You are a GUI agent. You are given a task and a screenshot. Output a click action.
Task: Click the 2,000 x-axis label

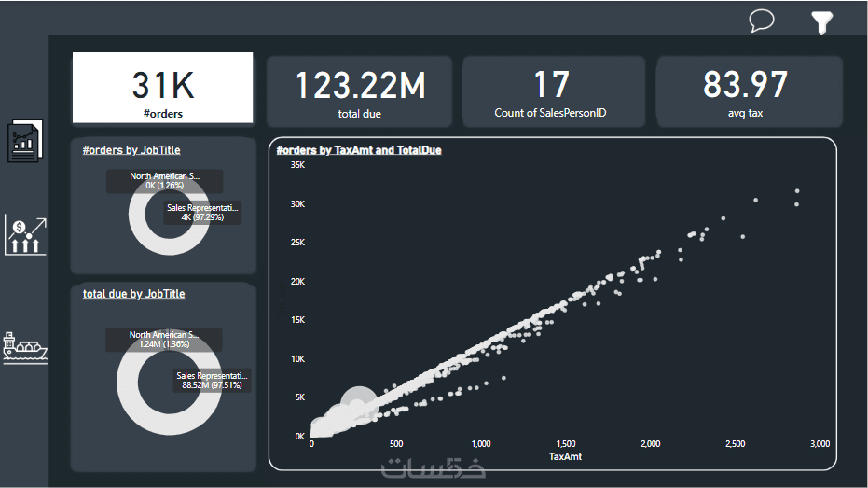[651, 444]
